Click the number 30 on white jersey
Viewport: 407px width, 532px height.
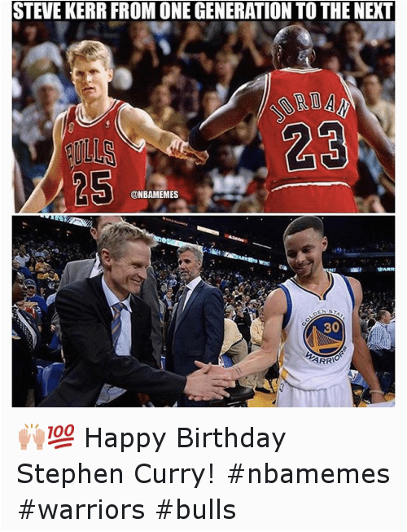tap(330, 328)
